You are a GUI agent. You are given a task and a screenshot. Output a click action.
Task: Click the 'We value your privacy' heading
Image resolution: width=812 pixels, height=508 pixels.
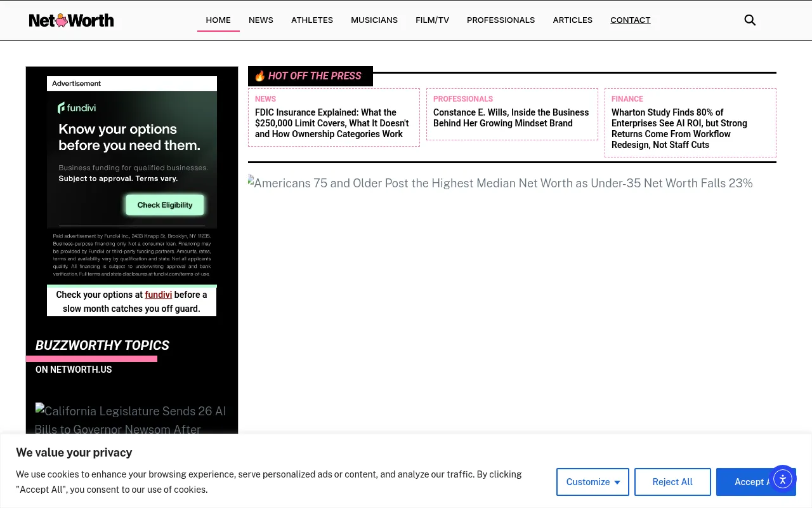pos(74,453)
